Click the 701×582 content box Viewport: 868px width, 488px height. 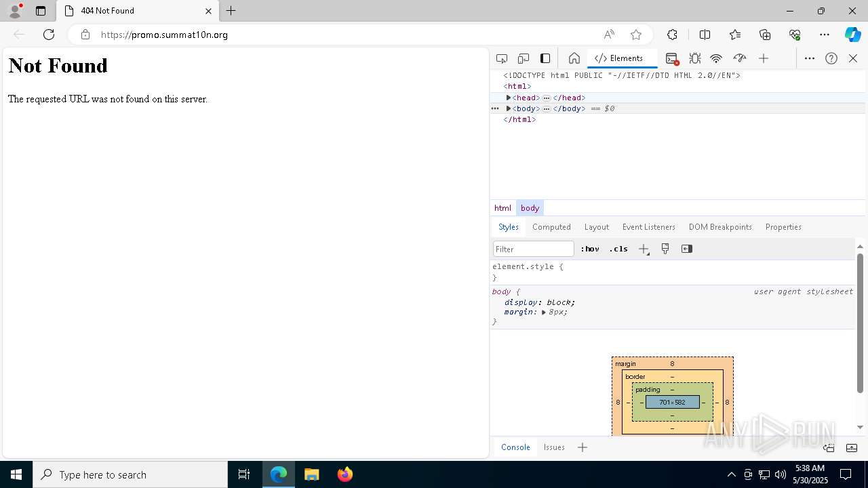click(672, 403)
